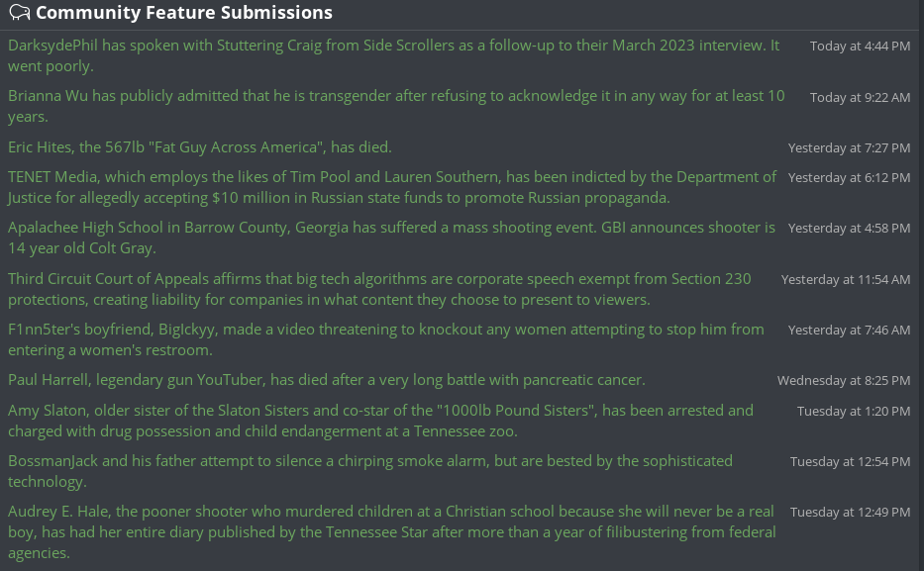Click the "Today at 9:22 AM" timestamp
The width and height of the screenshot is (924, 571).
(x=860, y=97)
